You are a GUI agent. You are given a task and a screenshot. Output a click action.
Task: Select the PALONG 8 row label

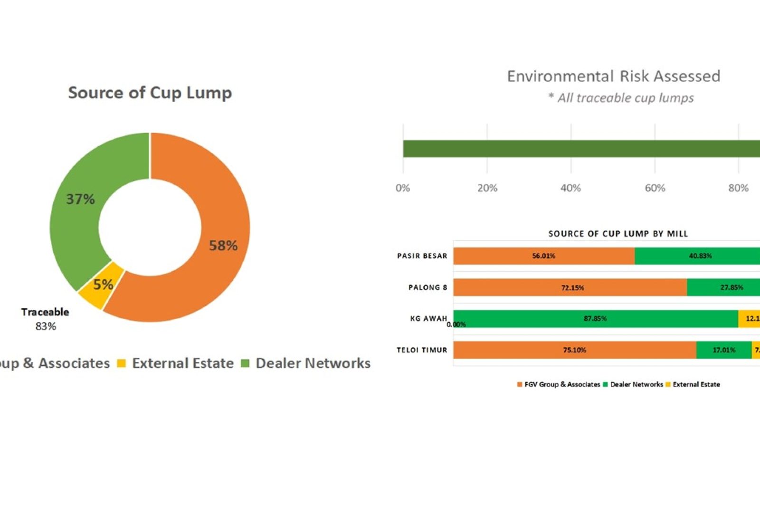coord(428,287)
